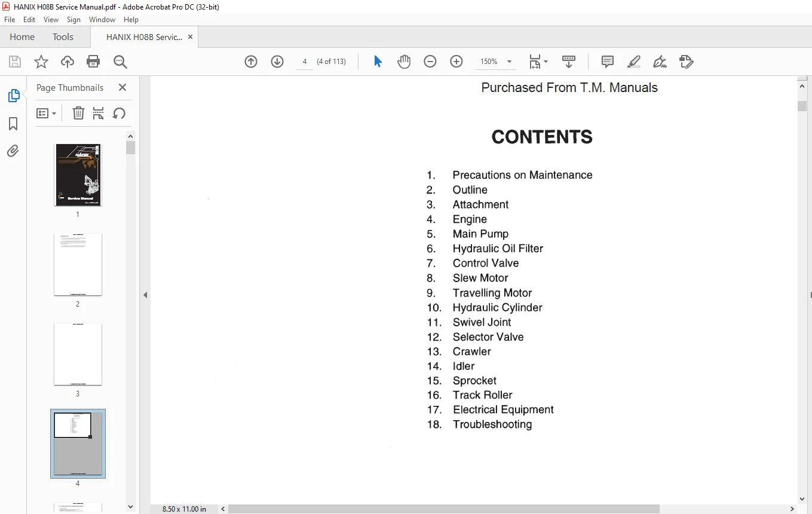Go to the next page using down arrow

(277, 62)
